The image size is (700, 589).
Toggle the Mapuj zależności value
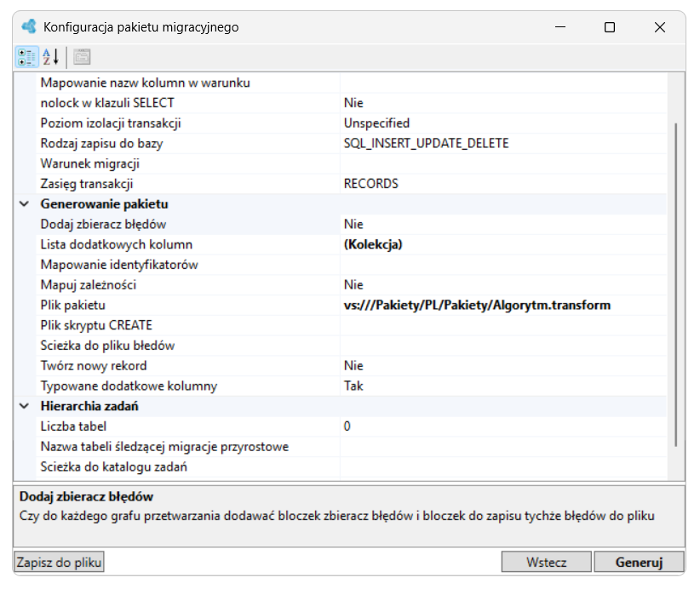point(503,284)
